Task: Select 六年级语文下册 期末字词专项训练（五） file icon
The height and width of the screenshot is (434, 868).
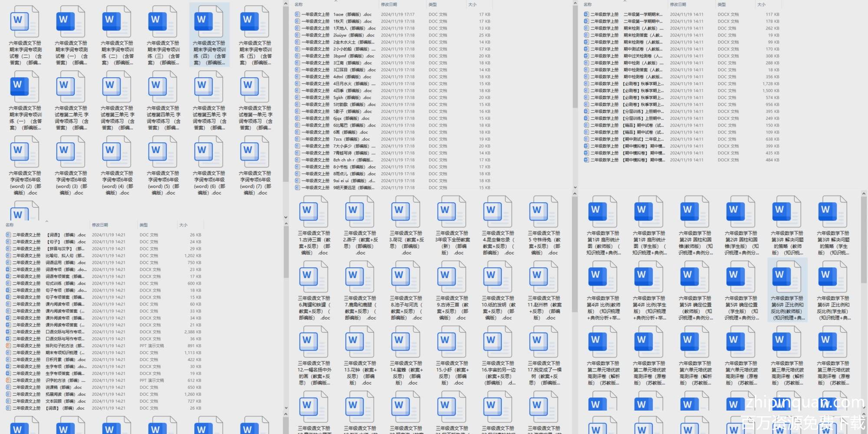Action: [x=255, y=21]
